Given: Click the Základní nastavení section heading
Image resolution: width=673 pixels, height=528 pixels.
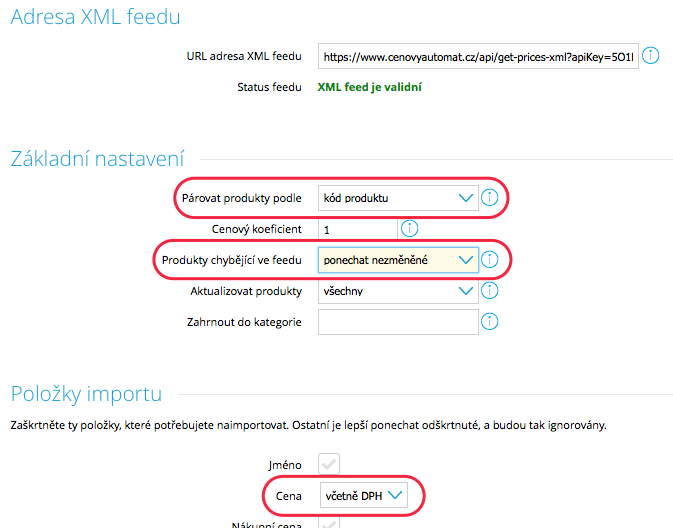Looking at the screenshot, I should coord(97,158).
